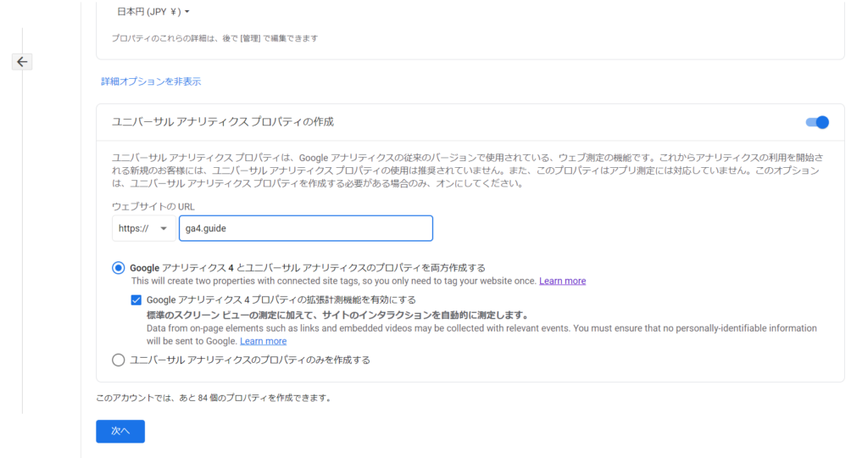
Task: Toggle the Universal Analytics property creation switch
Action: 817,122
